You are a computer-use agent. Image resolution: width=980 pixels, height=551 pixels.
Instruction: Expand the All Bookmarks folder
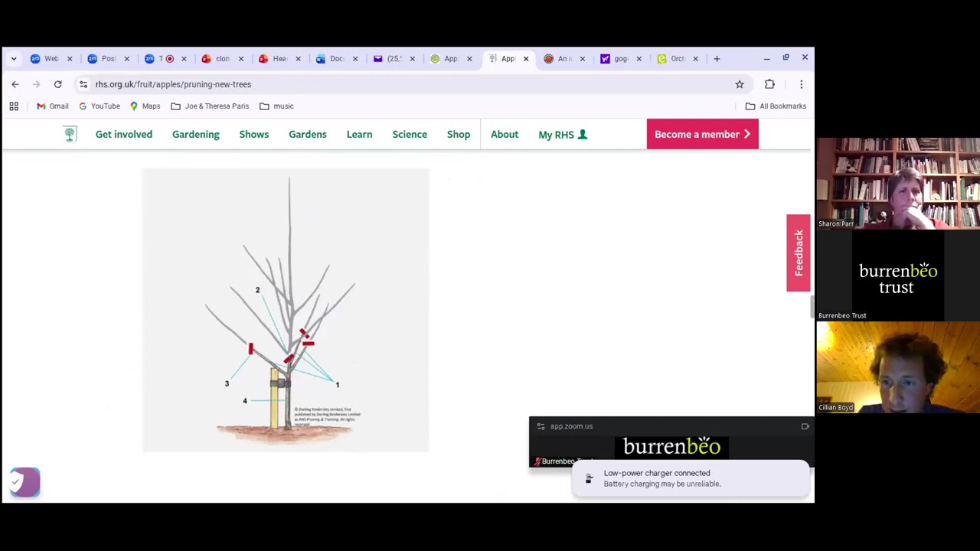coord(776,106)
